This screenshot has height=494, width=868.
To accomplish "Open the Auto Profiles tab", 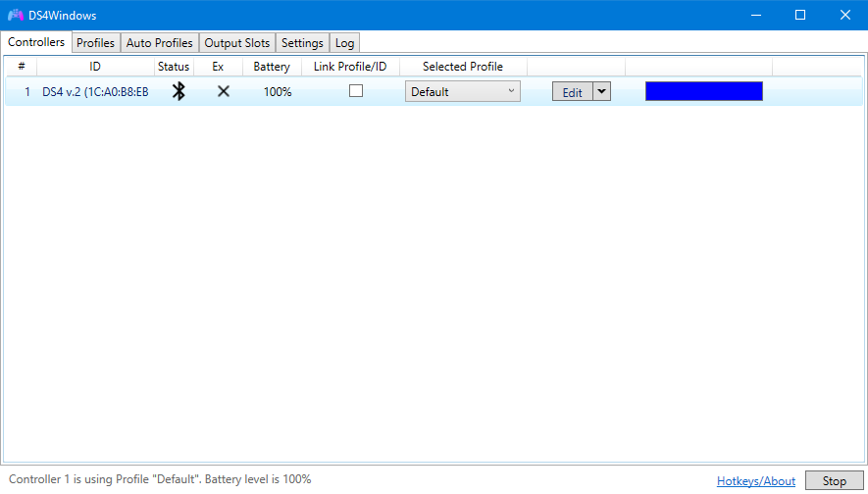I will point(159,43).
